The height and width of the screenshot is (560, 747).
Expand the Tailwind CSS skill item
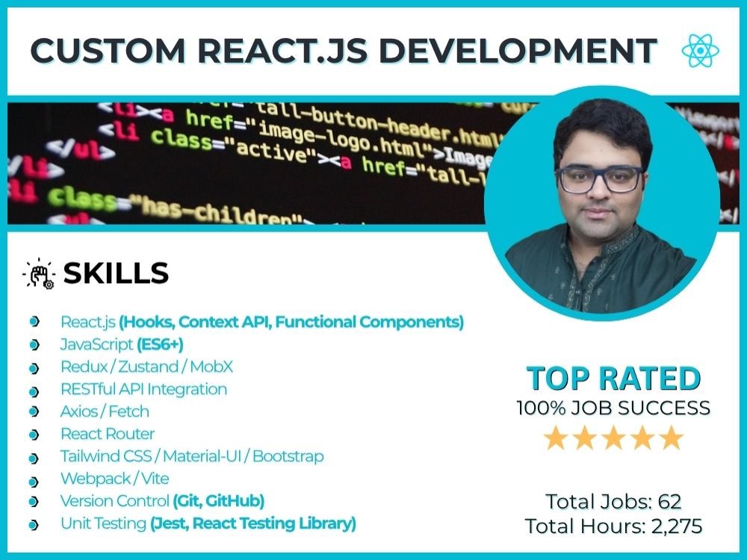191,456
